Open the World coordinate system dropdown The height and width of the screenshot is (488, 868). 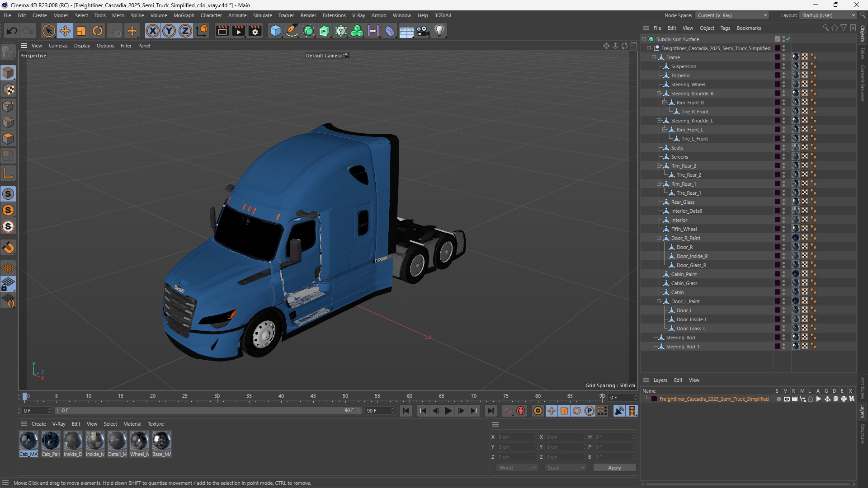tap(517, 468)
